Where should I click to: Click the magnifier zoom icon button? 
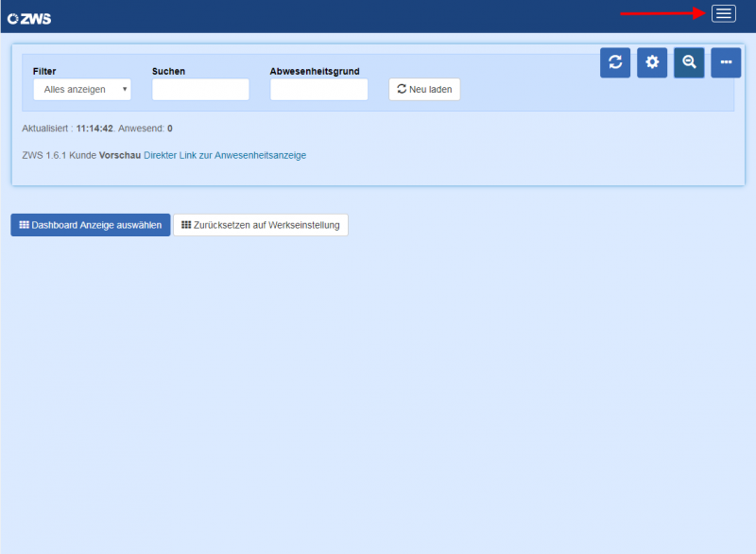click(x=689, y=62)
